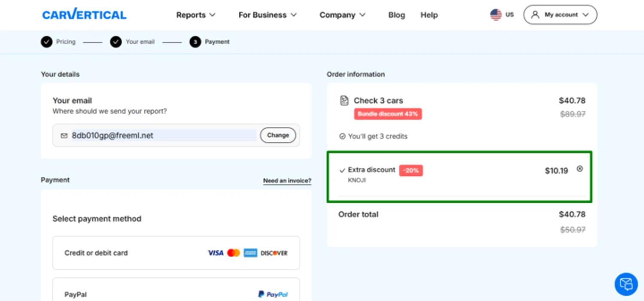Screen dimensions: 644x301
Task: Click the Order total label
Action: (358, 214)
